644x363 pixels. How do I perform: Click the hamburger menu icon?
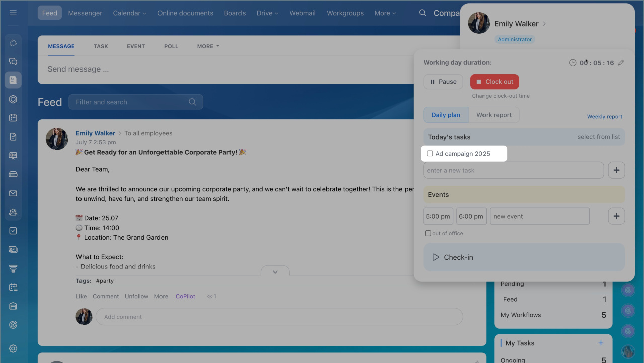13,13
